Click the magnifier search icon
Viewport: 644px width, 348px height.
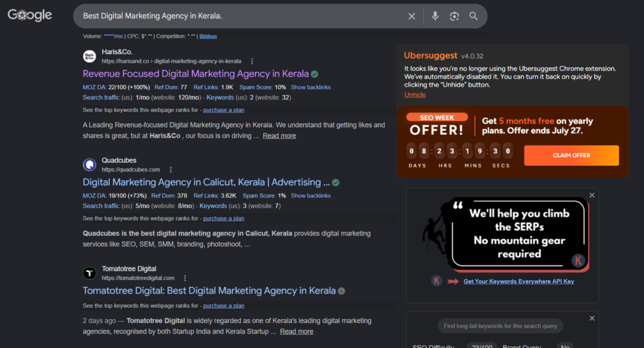click(x=474, y=16)
